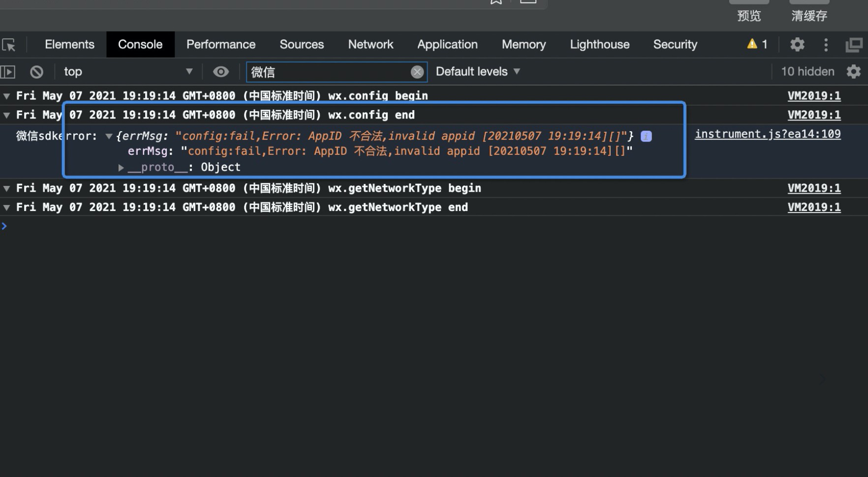Open filter settings gear next to 10 hidden
The width and height of the screenshot is (868, 477).
click(x=853, y=72)
